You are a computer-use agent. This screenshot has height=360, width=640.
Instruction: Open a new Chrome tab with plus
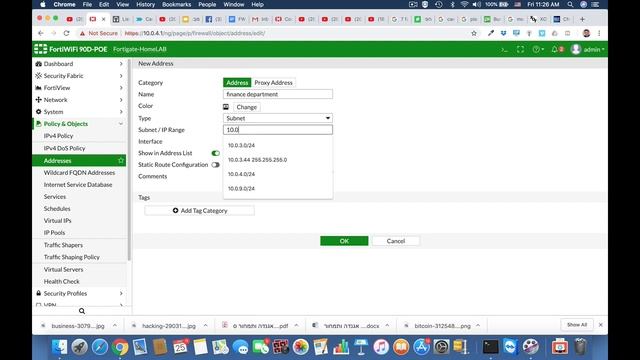[582, 19]
